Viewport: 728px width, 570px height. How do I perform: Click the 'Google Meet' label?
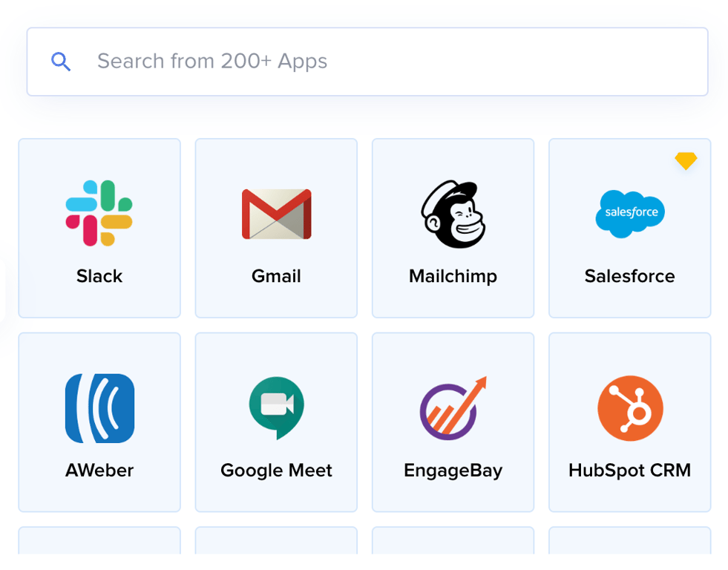tap(276, 471)
